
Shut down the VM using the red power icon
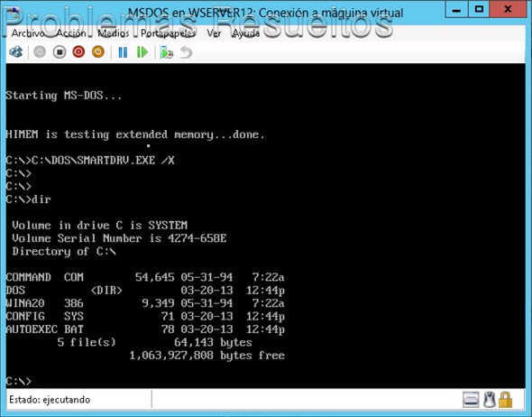(x=78, y=52)
